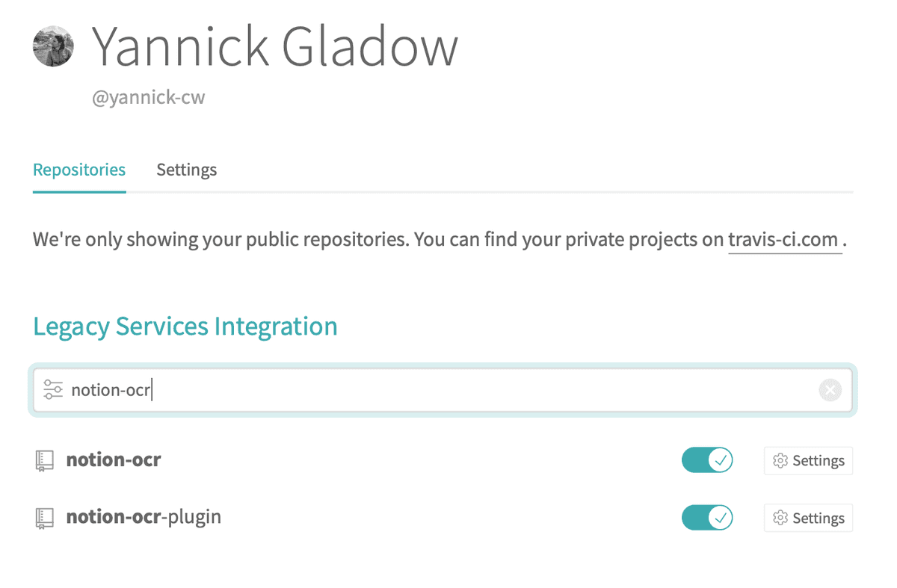The height and width of the screenshot is (588, 897).
Task: Open the notion-ocr-plugin repository link
Action: point(144,517)
